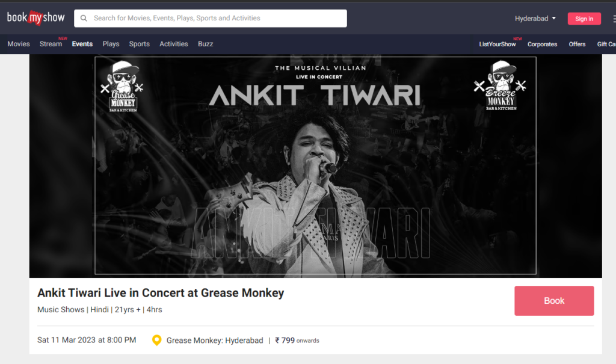
Task: Open the hamburger menu icon
Action: click(614, 19)
